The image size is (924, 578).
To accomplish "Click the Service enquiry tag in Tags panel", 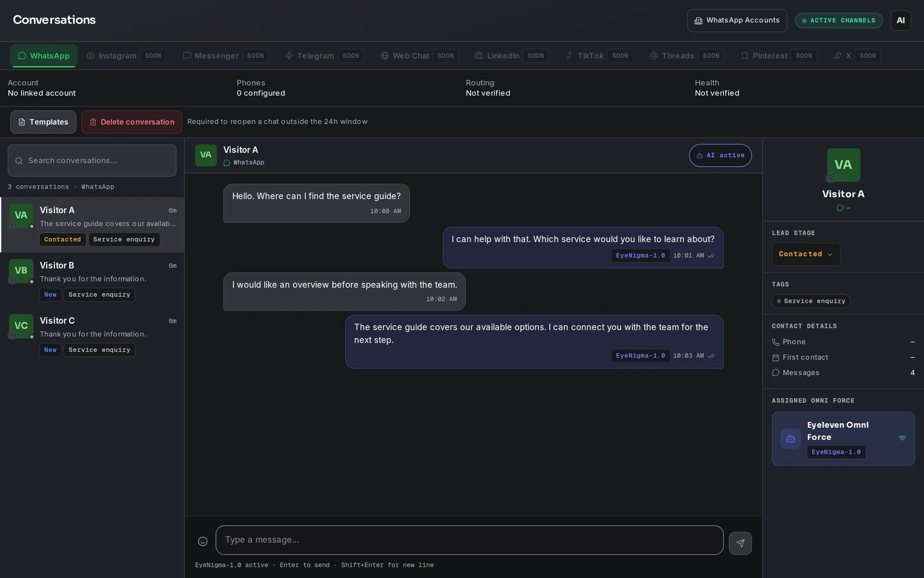I will tap(811, 301).
